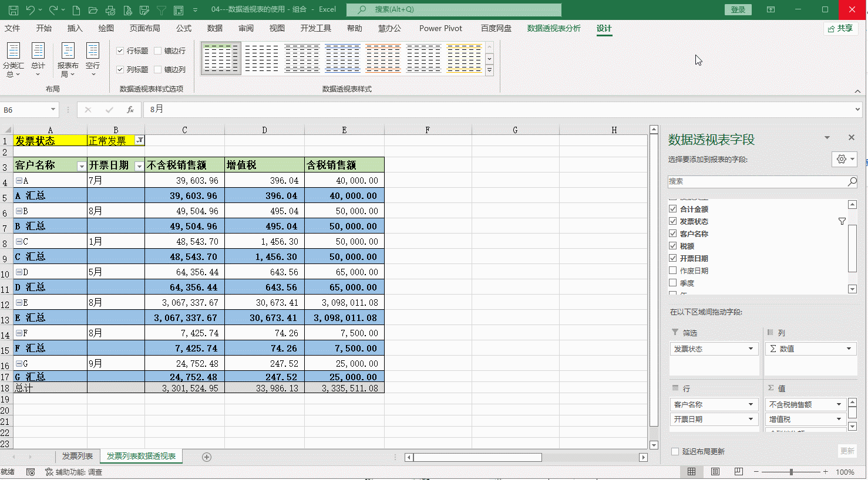Screen dimensions: 868x480
Task: Uncheck the 客户名称 field
Action: [673, 234]
